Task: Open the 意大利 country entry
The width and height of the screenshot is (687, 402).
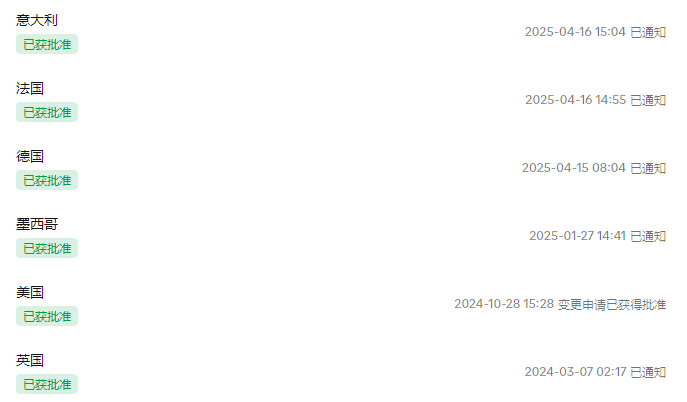Action: (37, 20)
